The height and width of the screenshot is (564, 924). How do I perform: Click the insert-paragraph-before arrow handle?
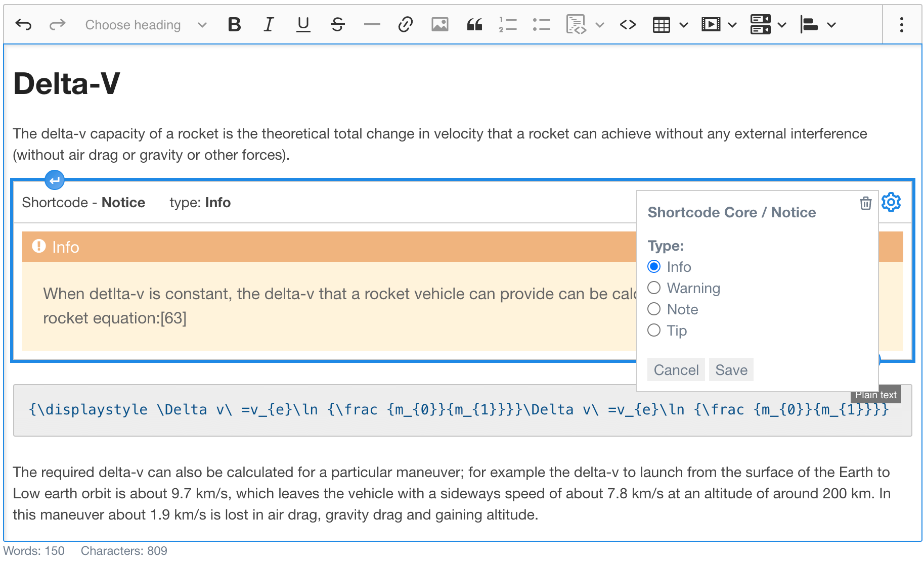[55, 180]
